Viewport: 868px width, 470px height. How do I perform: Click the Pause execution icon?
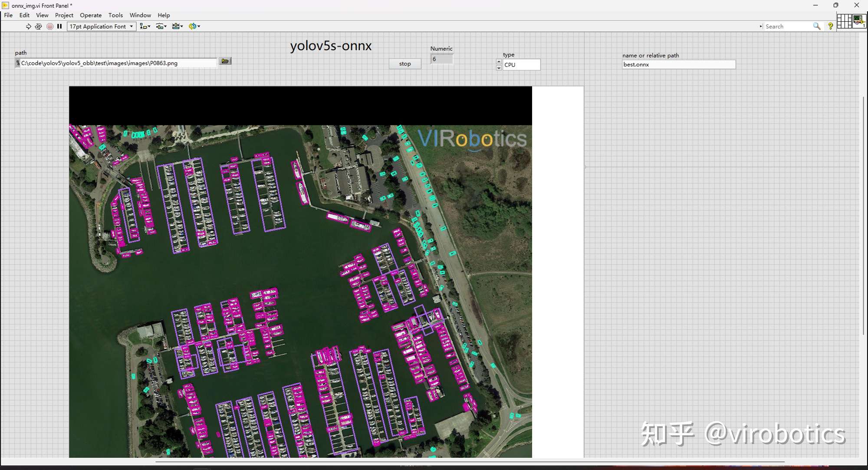[59, 26]
